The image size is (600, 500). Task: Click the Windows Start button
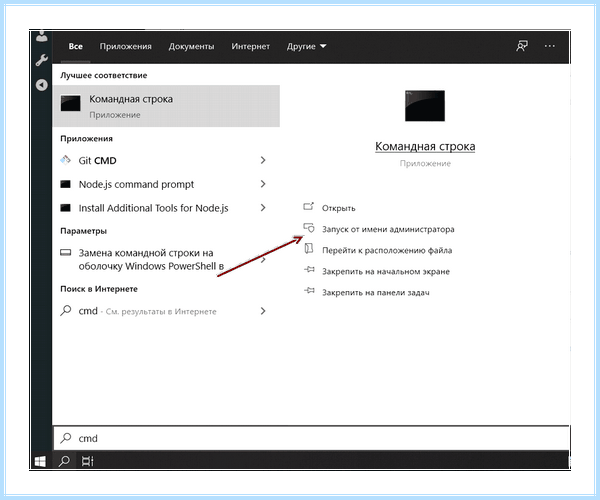click(40, 461)
